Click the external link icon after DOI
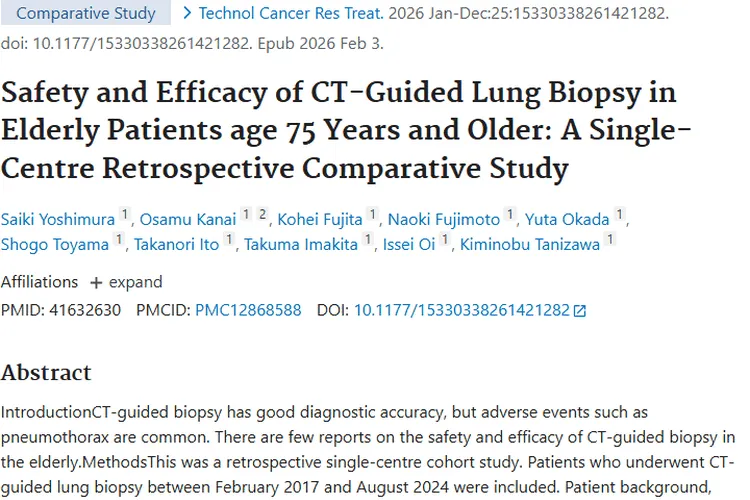Image resolution: width=750 pixels, height=500 pixels. 580,311
